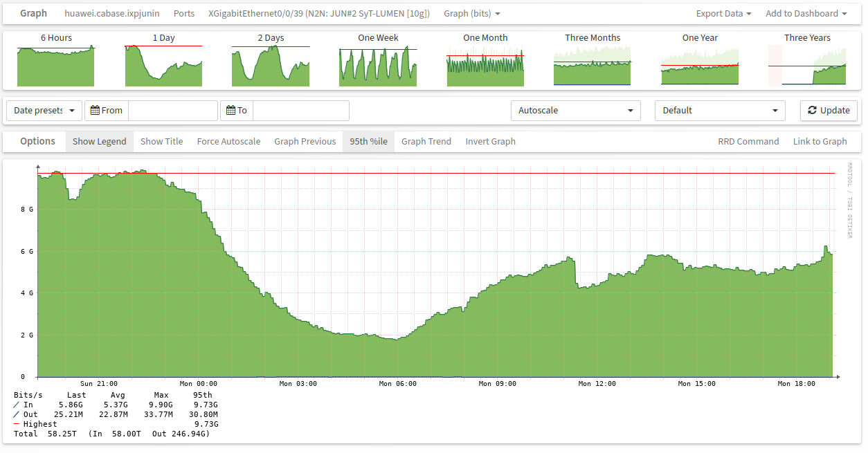Open the One Month graph thumbnail
This screenshot has width=868, height=453.
click(x=485, y=65)
